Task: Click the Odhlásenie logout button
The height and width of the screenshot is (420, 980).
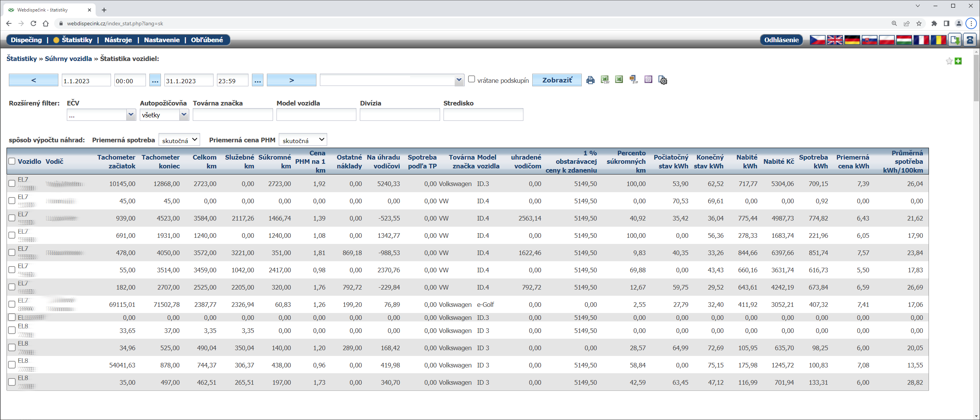Action: click(781, 40)
